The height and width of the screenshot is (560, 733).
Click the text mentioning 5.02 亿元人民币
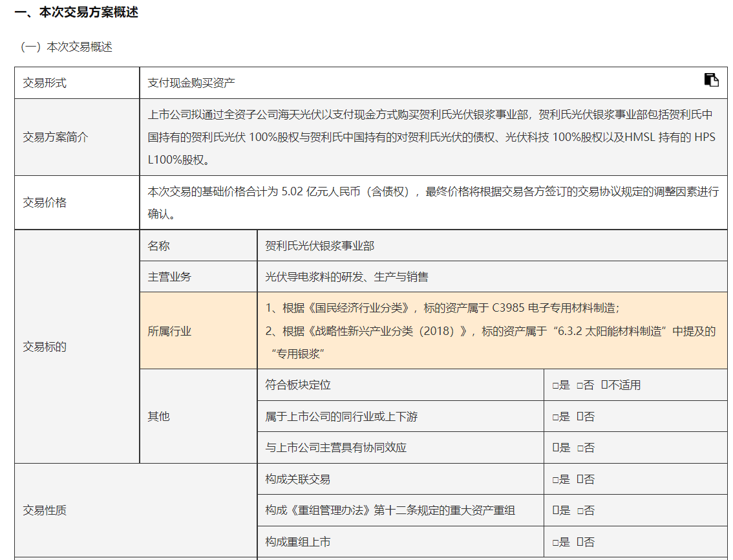433,202
